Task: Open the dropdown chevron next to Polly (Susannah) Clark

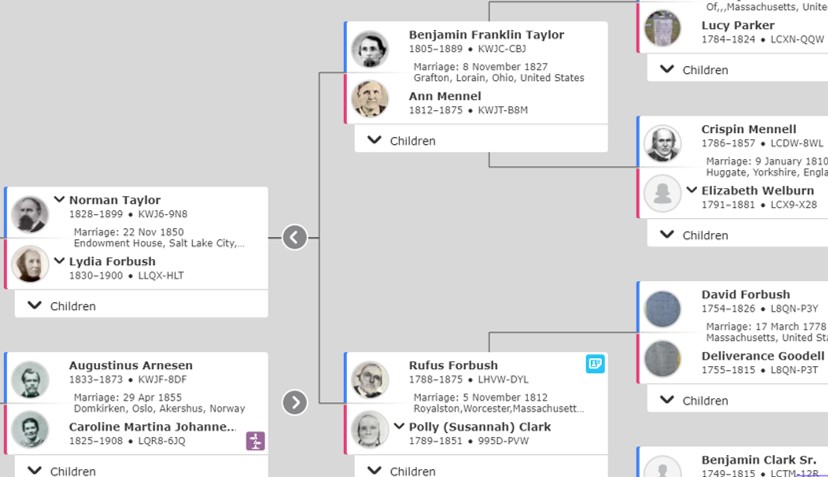Action: (399, 426)
